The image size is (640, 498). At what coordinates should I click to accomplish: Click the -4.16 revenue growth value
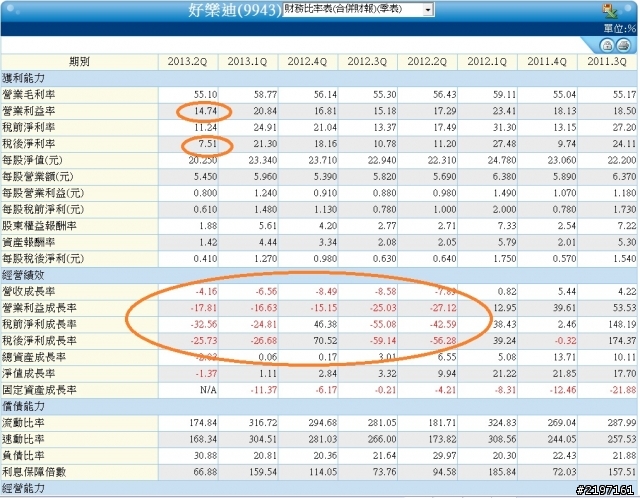point(206,291)
